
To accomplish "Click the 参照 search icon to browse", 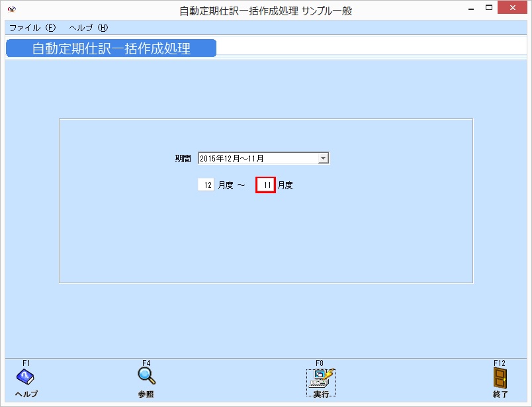I will click(145, 377).
